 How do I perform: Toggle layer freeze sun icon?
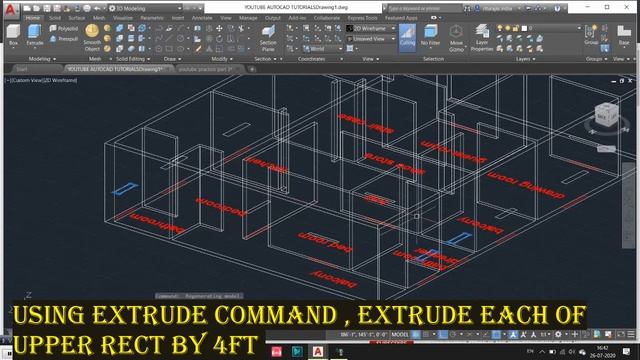point(508,28)
